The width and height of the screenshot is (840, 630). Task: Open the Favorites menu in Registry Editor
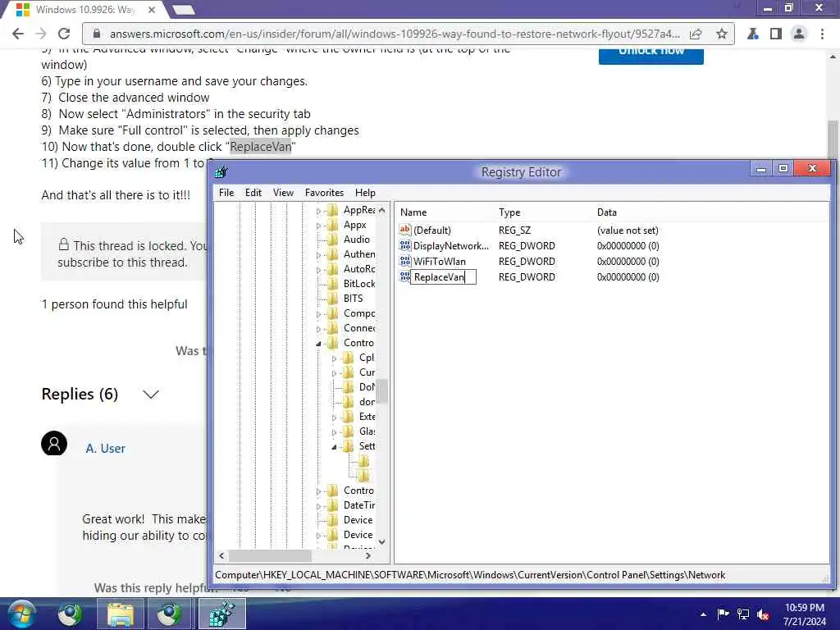[x=324, y=192]
